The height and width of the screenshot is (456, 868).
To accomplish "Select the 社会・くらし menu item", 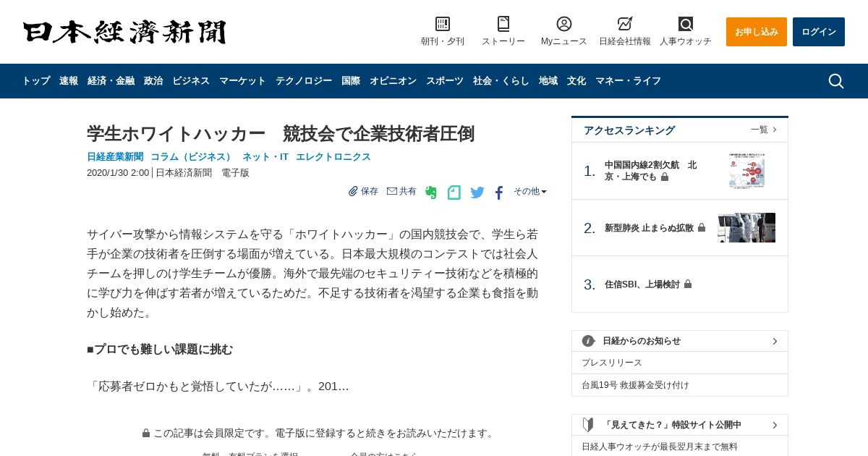I will (x=501, y=81).
